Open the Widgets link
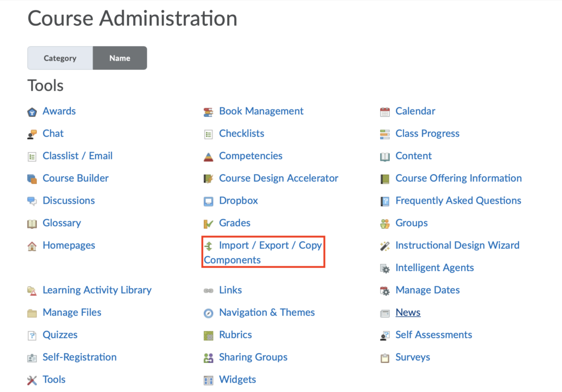This screenshot has height=392, width=562. coord(237,379)
